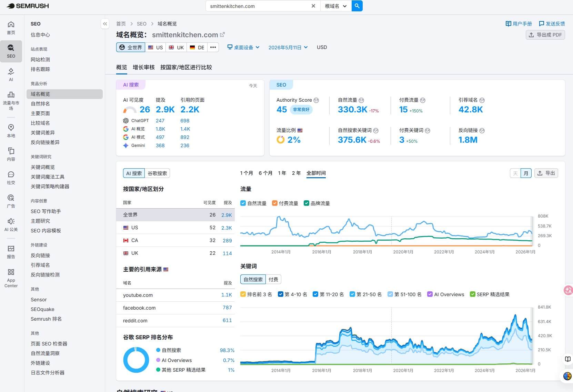Open the 根域名 scope dropdown
This screenshot has width=573, height=392.
coord(336,6)
